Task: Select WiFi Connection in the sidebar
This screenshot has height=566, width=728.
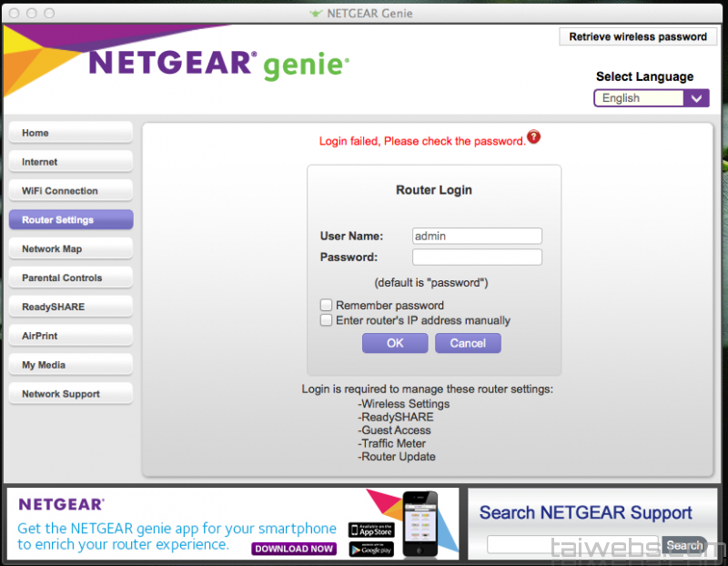Action: click(71, 191)
